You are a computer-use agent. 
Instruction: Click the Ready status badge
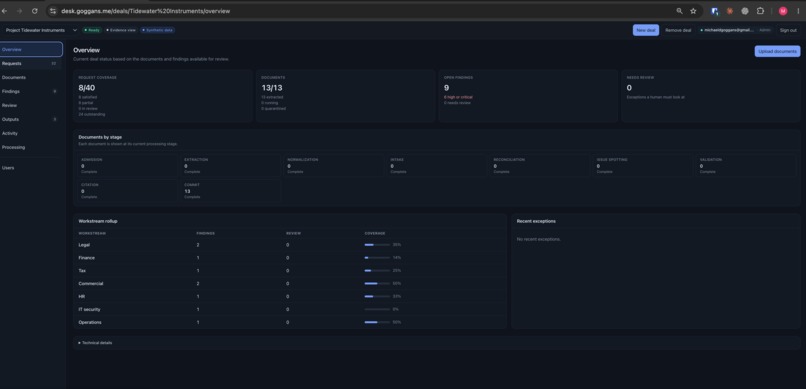(93, 30)
